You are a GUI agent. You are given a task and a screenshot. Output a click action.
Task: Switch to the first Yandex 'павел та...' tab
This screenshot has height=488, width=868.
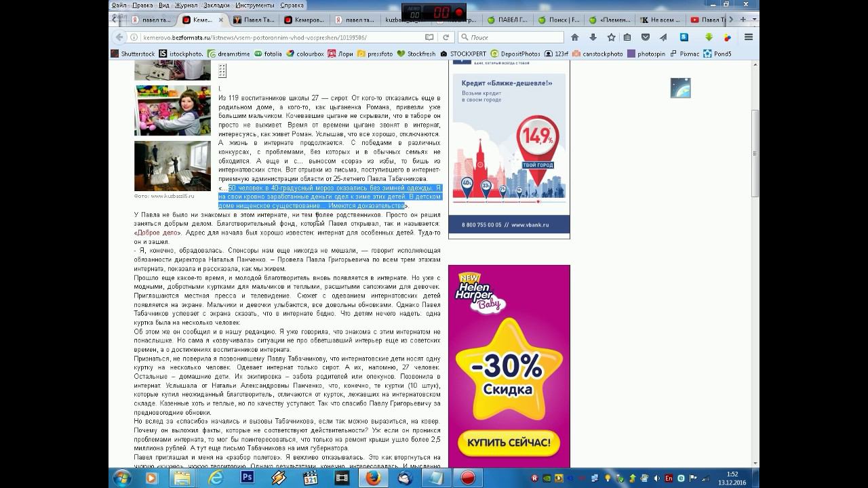[x=151, y=20]
